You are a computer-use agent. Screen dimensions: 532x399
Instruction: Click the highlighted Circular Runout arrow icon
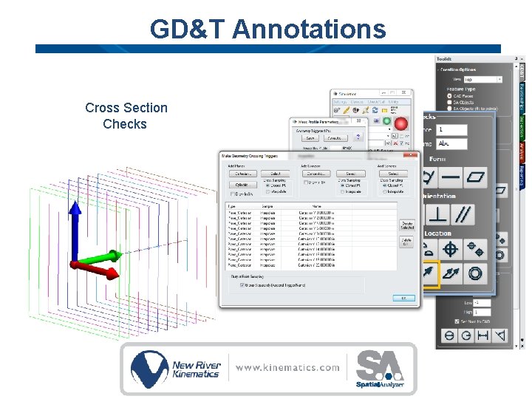[430, 274]
